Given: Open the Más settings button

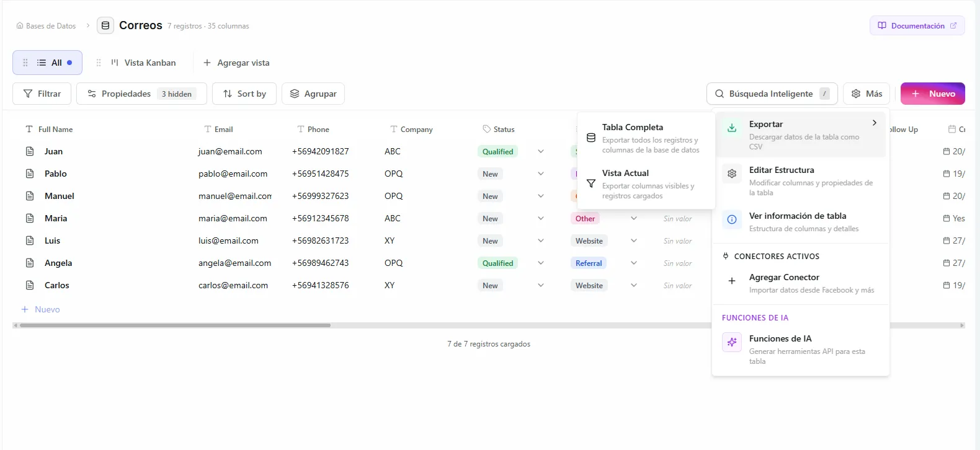Looking at the screenshot, I should click(x=866, y=94).
